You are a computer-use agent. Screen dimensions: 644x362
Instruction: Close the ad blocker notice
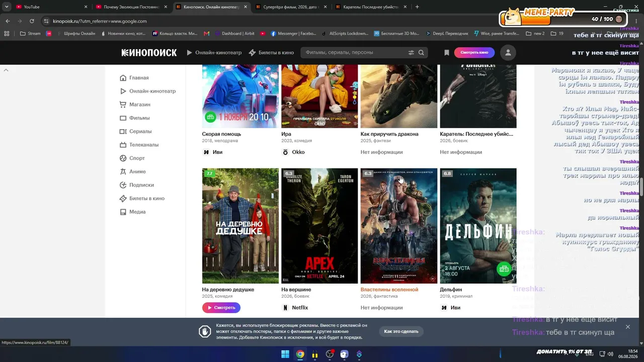coord(627,327)
